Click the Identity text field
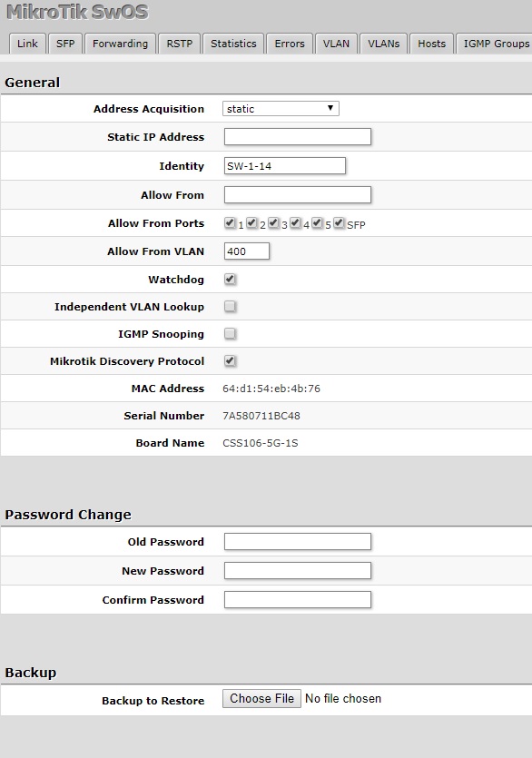Image resolution: width=532 pixels, height=758 pixels. pos(284,165)
